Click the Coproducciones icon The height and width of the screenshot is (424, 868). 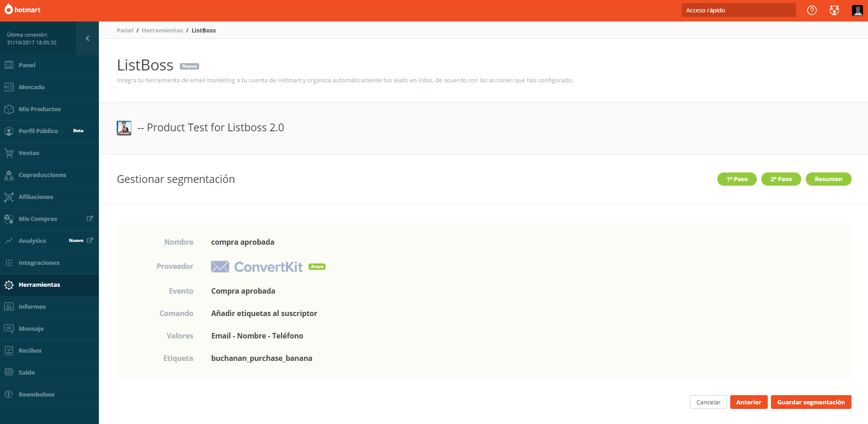pos(9,175)
